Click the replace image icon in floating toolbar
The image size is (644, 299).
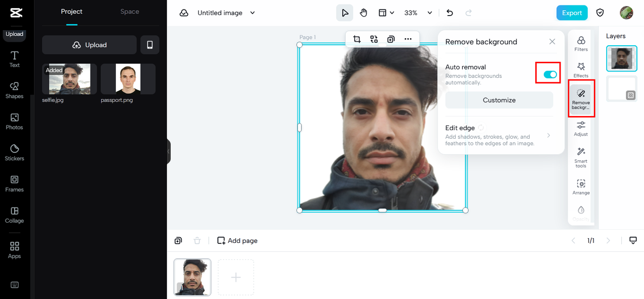[x=374, y=39]
